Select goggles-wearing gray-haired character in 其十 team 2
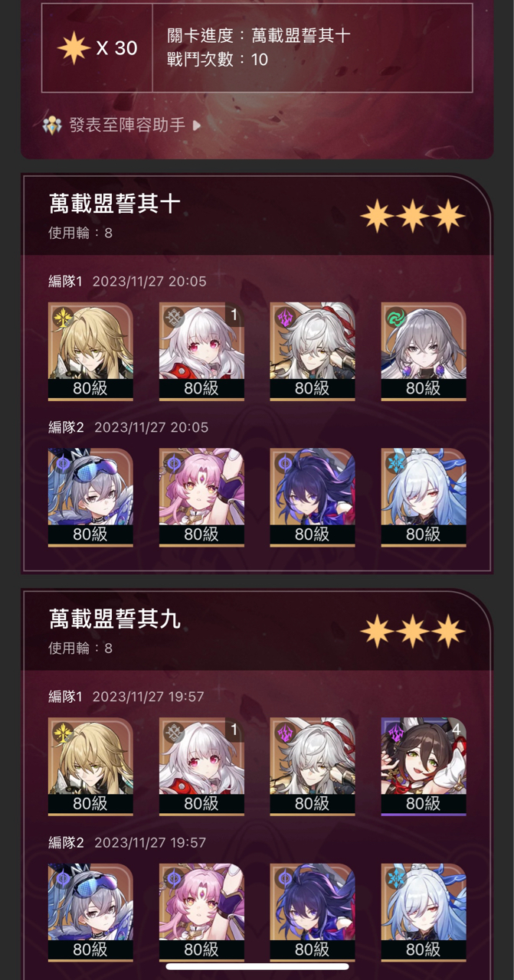514x980 pixels. [x=90, y=498]
